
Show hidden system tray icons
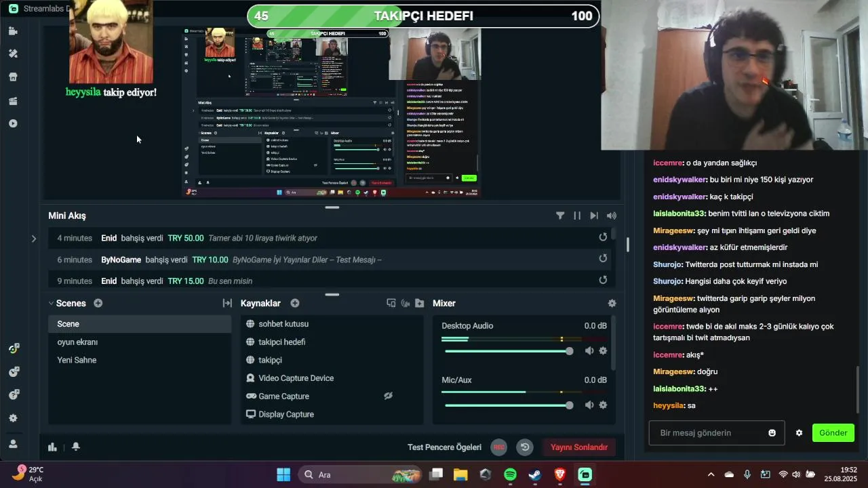tap(711, 474)
